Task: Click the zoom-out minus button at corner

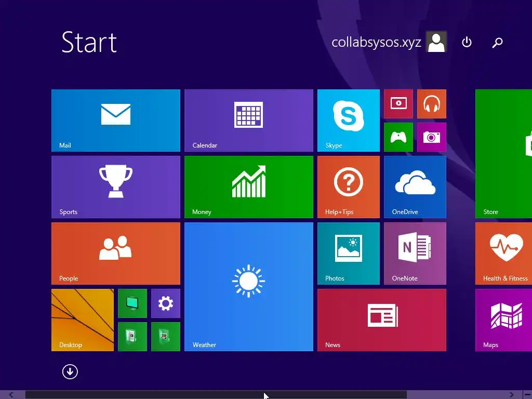Action: (527, 395)
